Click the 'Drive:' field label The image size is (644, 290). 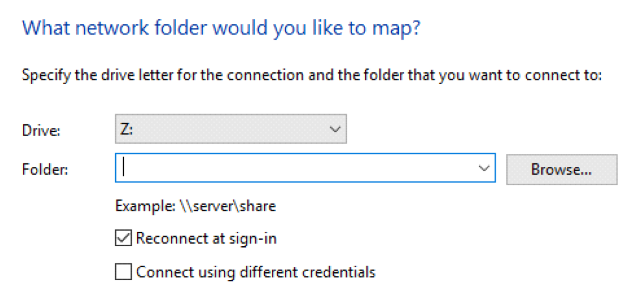(41, 131)
